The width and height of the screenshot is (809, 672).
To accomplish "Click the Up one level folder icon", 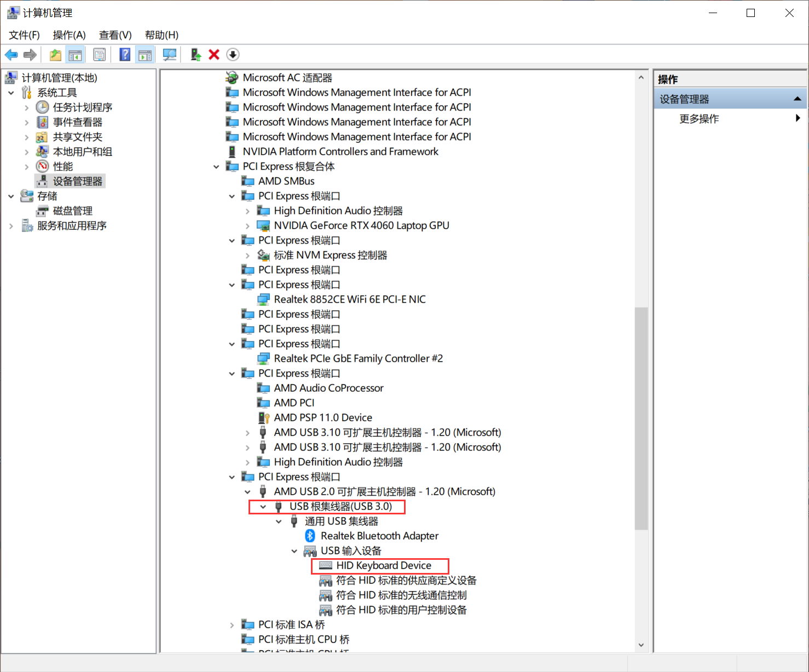I will click(55, 55).
